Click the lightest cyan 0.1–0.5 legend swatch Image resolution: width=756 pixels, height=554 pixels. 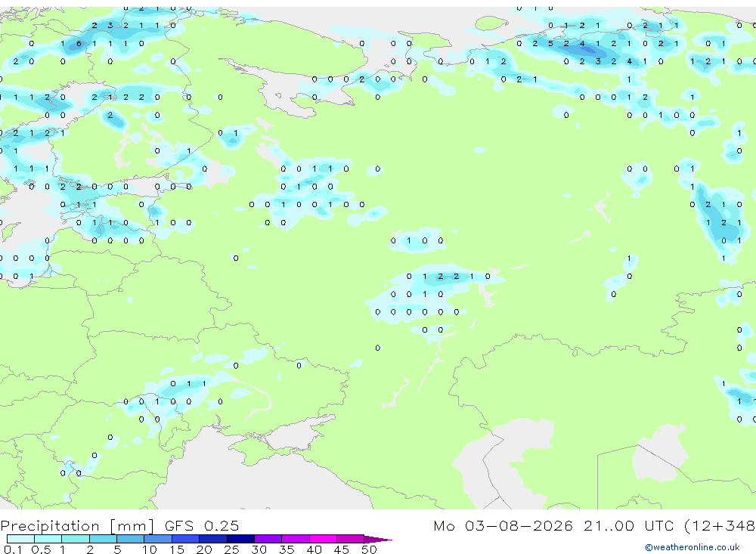pyautogui.click(x=20, y=539)
